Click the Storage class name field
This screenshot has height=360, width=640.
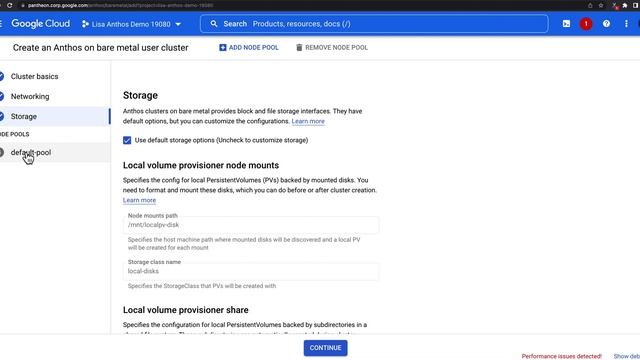(x=251, y=271)
